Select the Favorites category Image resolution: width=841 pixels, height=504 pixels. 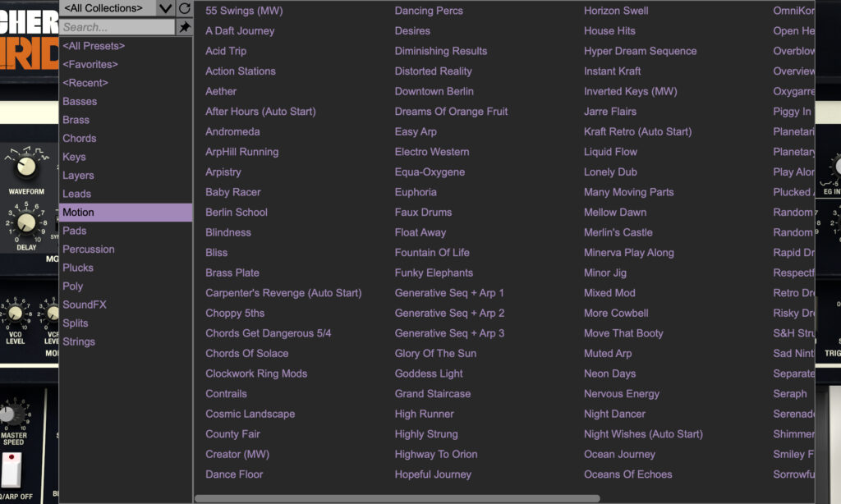tap(90, 64)
